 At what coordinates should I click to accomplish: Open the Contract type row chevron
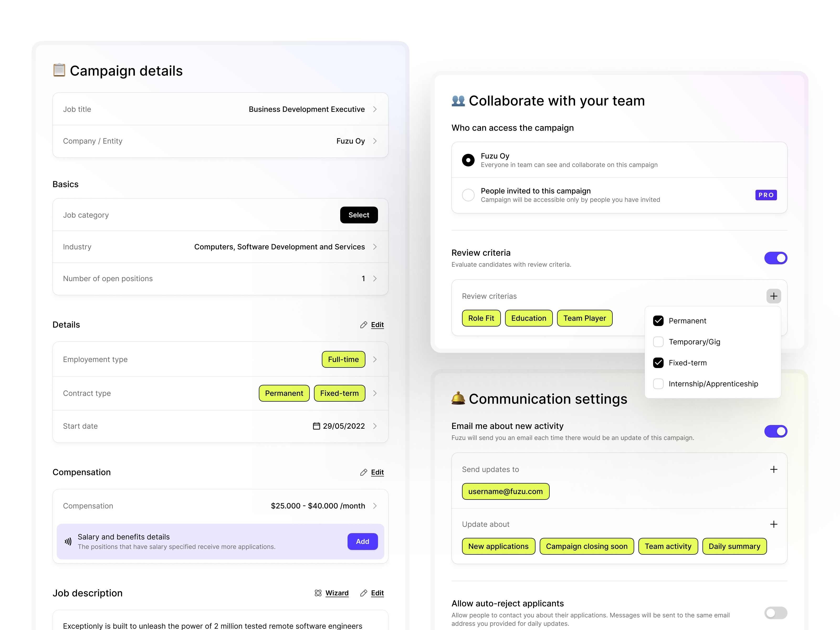[x=375, y=393]
